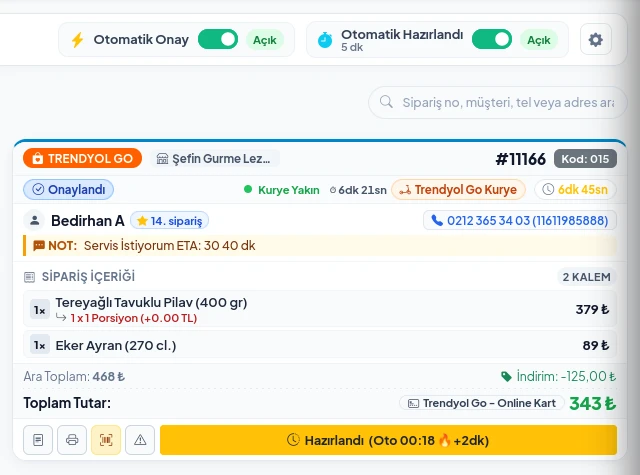
Task: Click the Açık badge next to Otomatik Onay
Action: 264,40
